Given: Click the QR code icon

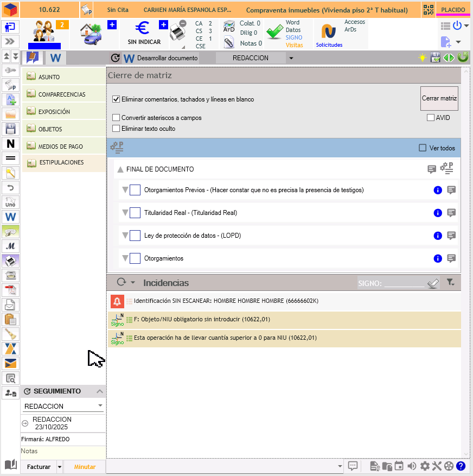Looking at the screenshot, I should pyautogui.click(x=429, y=9).
